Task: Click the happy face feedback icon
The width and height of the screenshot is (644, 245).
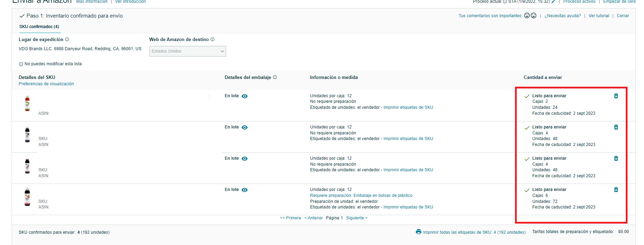Action: tap(527, 15)
